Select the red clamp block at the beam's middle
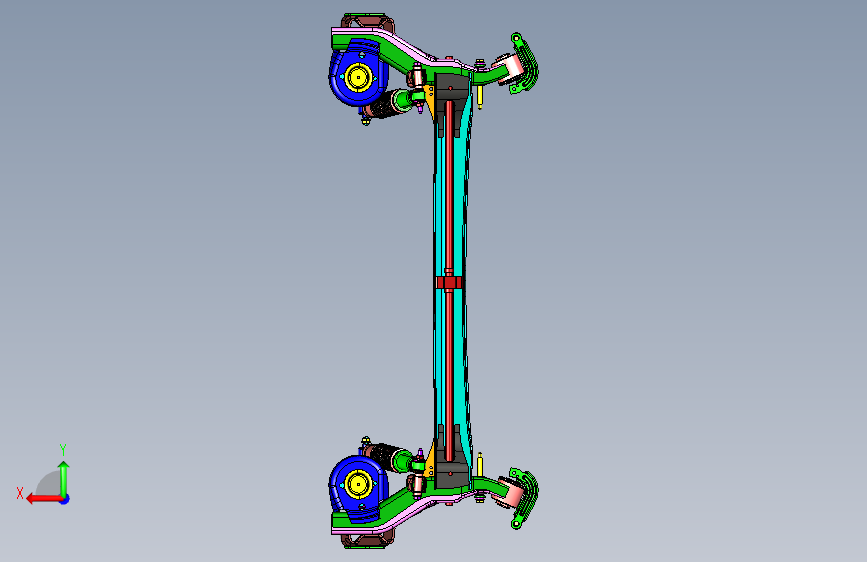The height and width of the screenshot is (562, 867). click(x=448, y=283)
